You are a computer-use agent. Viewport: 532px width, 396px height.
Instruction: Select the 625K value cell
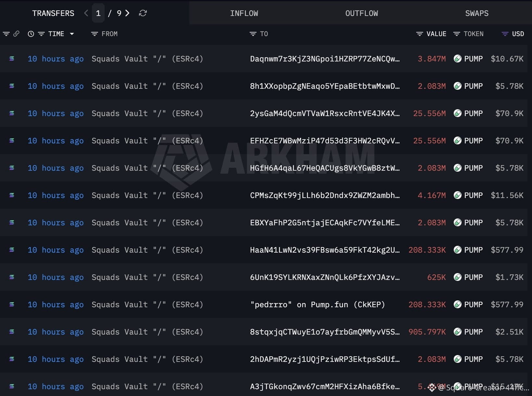[437, 277]
